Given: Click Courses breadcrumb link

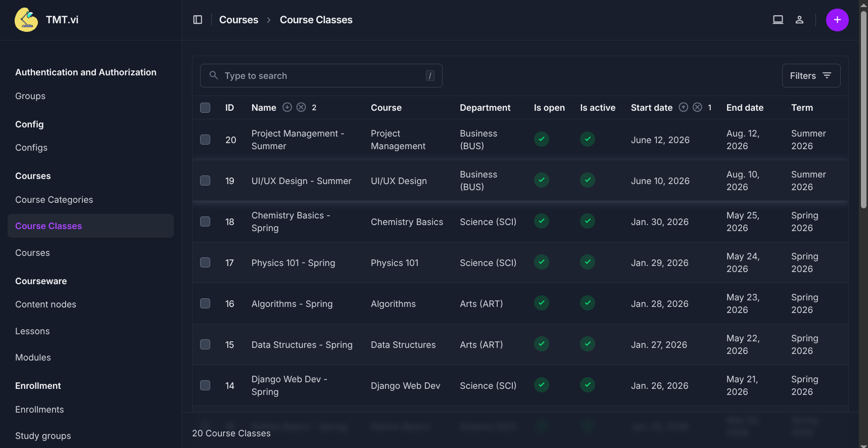Looking at the screenshot, I should (238, 20).
